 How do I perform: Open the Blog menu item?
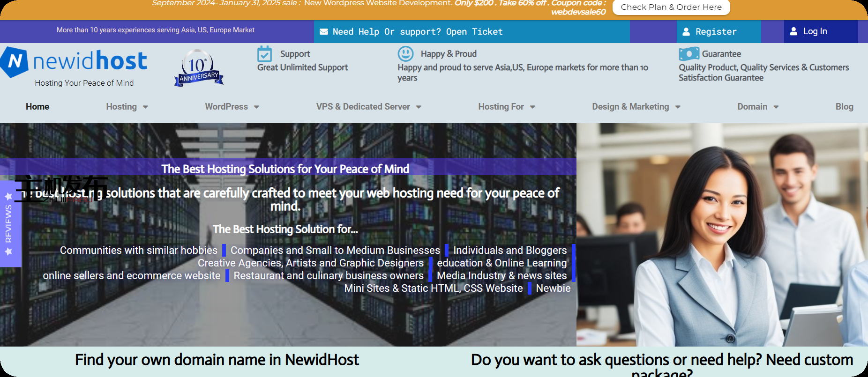click(x=844, y=107)
